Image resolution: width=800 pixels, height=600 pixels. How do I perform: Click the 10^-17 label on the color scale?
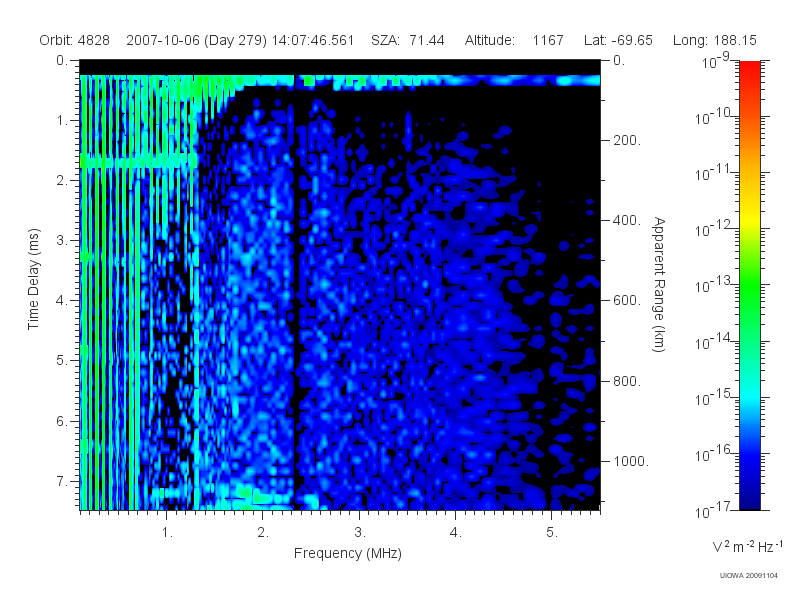click(714, 510)
